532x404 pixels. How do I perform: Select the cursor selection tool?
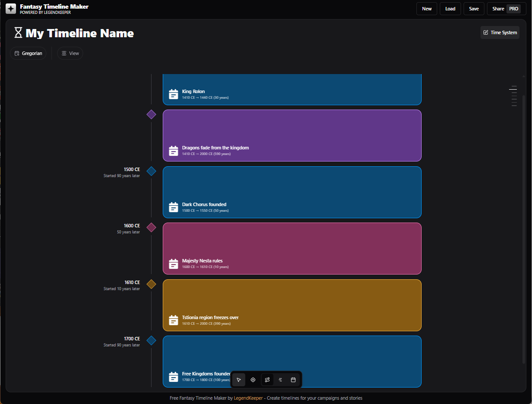point(239,380)
